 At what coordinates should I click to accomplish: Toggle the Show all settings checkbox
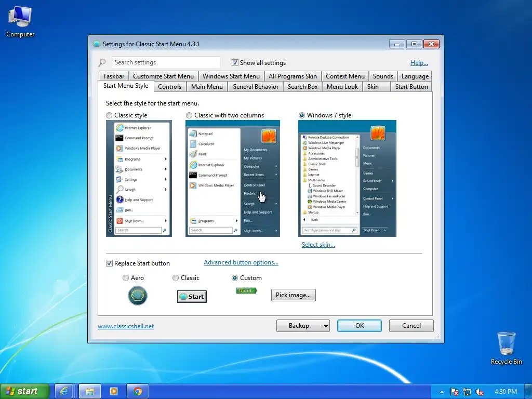click(x=235, y=63)
